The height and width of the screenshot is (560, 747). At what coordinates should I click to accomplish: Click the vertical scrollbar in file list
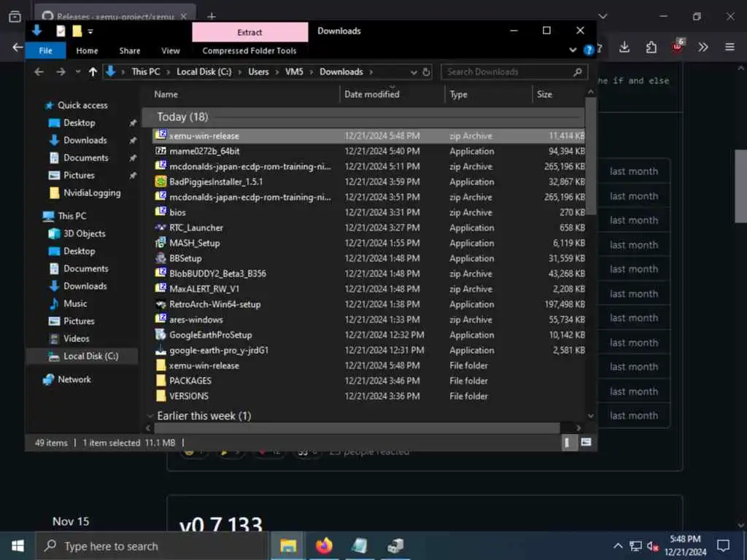pyautogui.click(x=590, y=156)
